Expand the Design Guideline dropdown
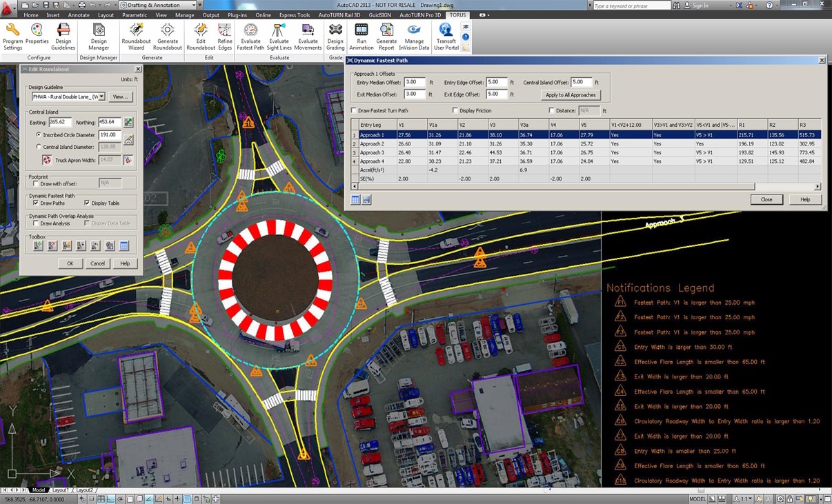 [x=101, y=97]
